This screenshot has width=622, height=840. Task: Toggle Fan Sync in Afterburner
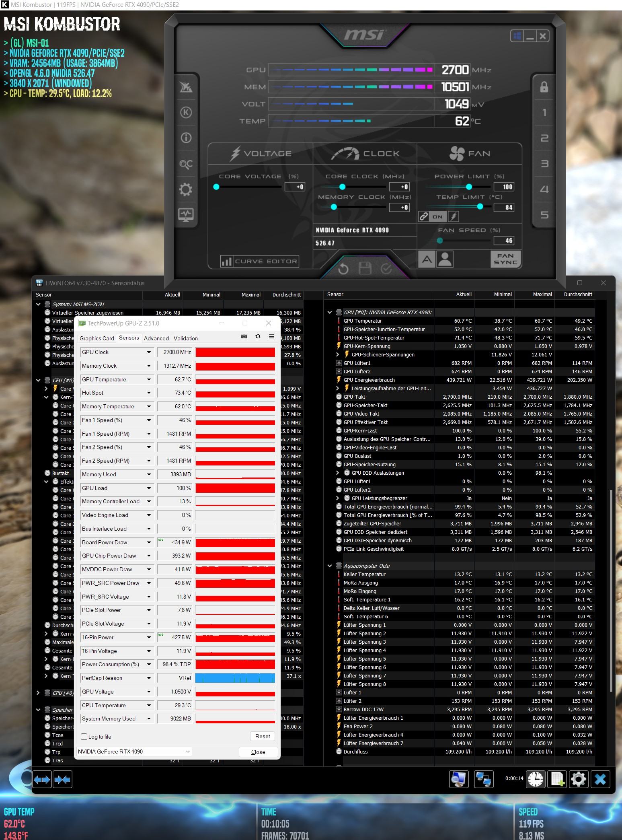[505, 259]
